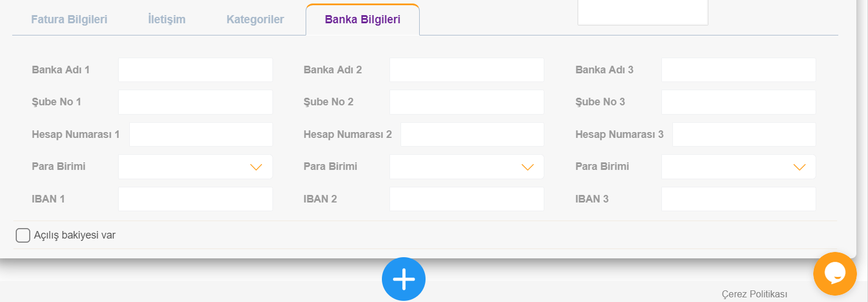Viewport: 868px width, 302px height.
Task: Open the Çerez Politikası link
Action: pyautogui.click(x=754, y=294)
